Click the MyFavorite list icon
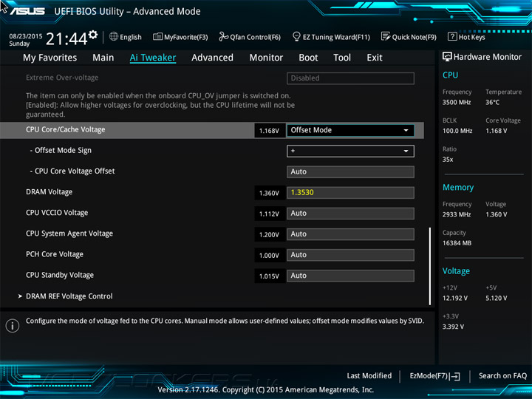 tap(157, 36)
